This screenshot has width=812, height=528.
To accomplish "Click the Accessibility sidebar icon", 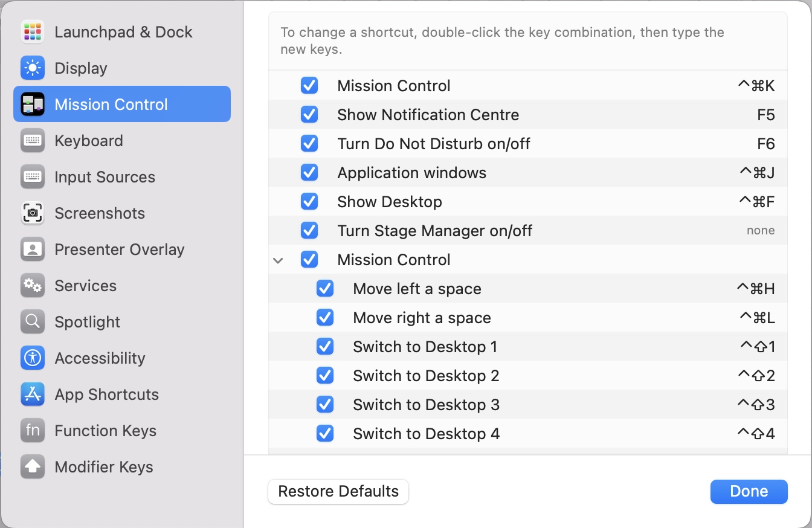I will click(32, 358).
